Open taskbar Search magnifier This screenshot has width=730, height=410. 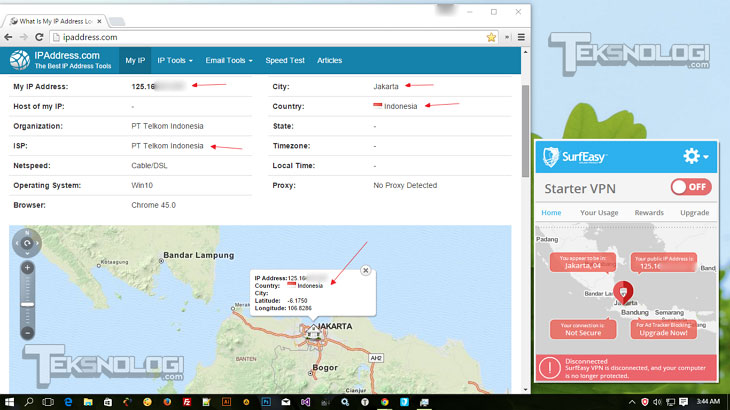[29, 402]
